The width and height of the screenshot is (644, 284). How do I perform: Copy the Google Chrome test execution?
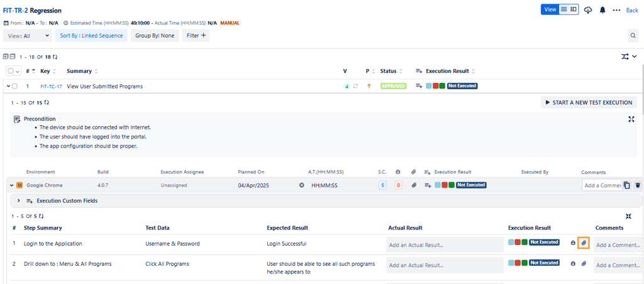(x=627, y=185)
